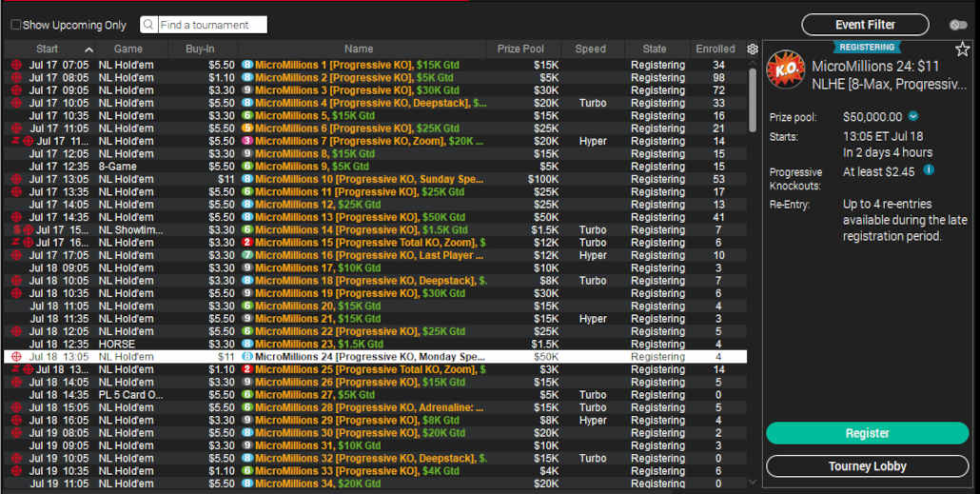Viewport: 980px width, 494px height.
Task: Click scrollbar down arrow of tournament list
Action: click(x=753, y=483)
